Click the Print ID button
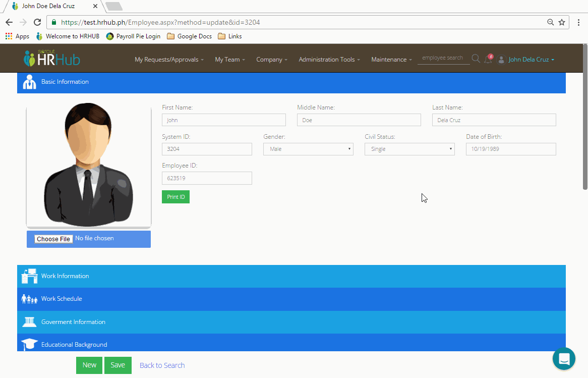Viewport: 588px width, 378px height. coord(175,196)
